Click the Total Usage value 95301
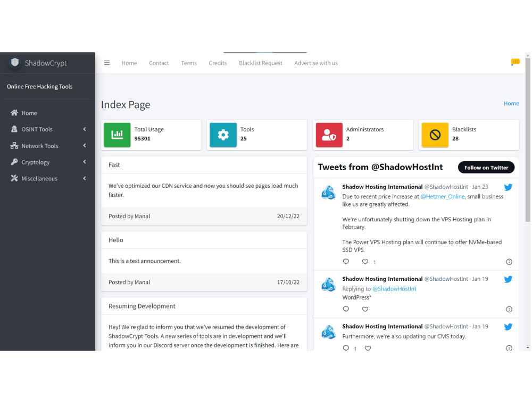 point(142,138)
